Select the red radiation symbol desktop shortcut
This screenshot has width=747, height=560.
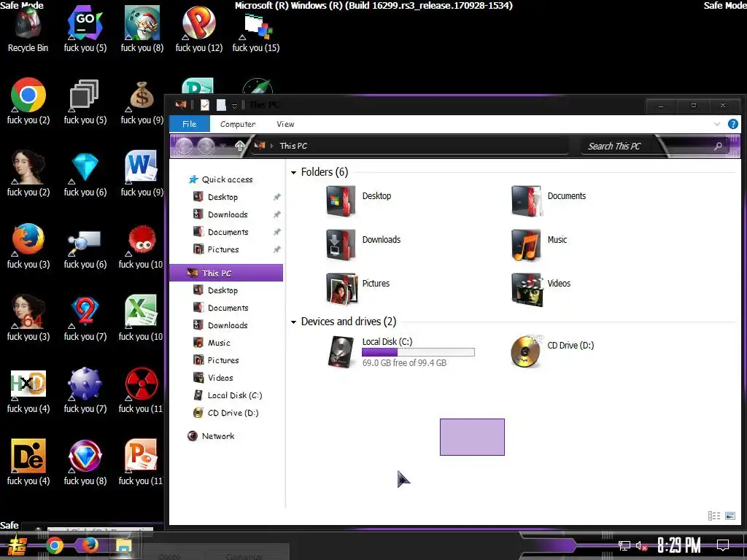pos(142,391)
